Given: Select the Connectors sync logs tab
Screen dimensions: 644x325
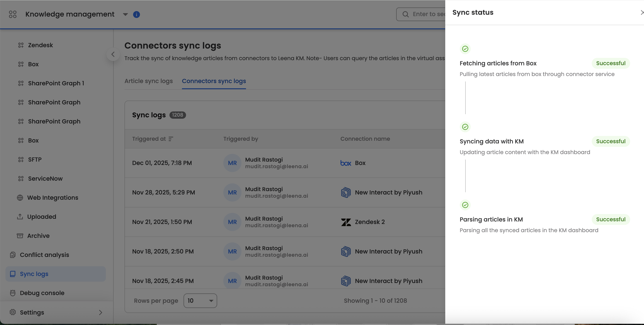Looking at the screenshot, I should coord(214,81).
